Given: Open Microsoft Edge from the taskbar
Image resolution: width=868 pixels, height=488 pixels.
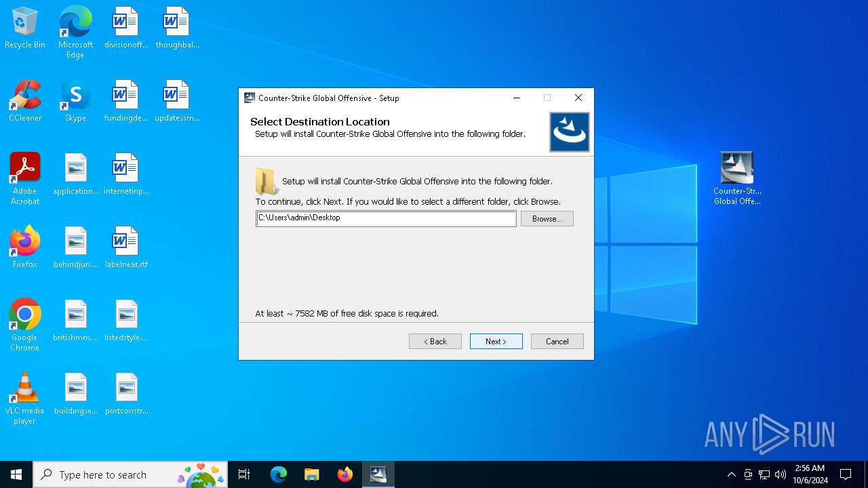Looking at the screenshot, I should pyautogui.click(x=279, y=474).
